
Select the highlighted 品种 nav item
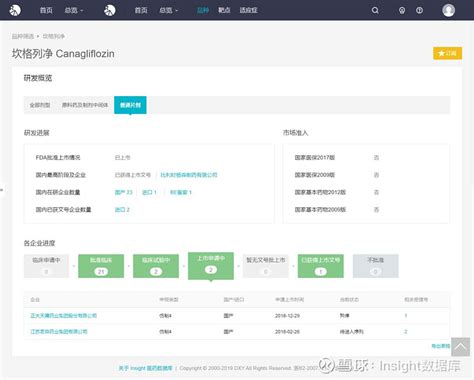[x=203, y=10]
